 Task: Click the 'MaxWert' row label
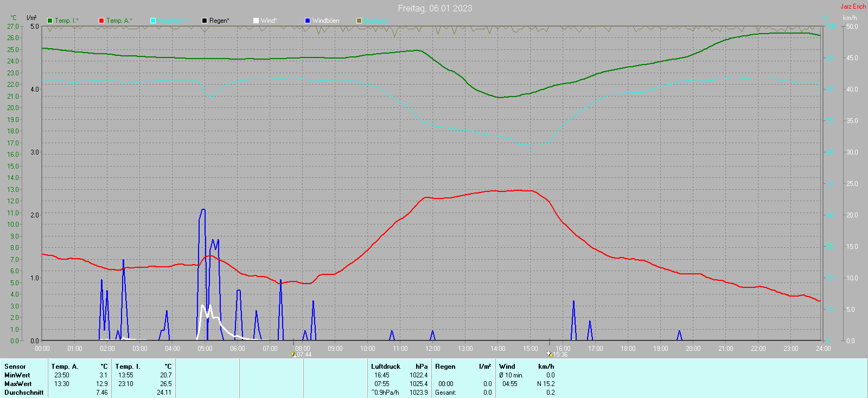pos(18,384)
